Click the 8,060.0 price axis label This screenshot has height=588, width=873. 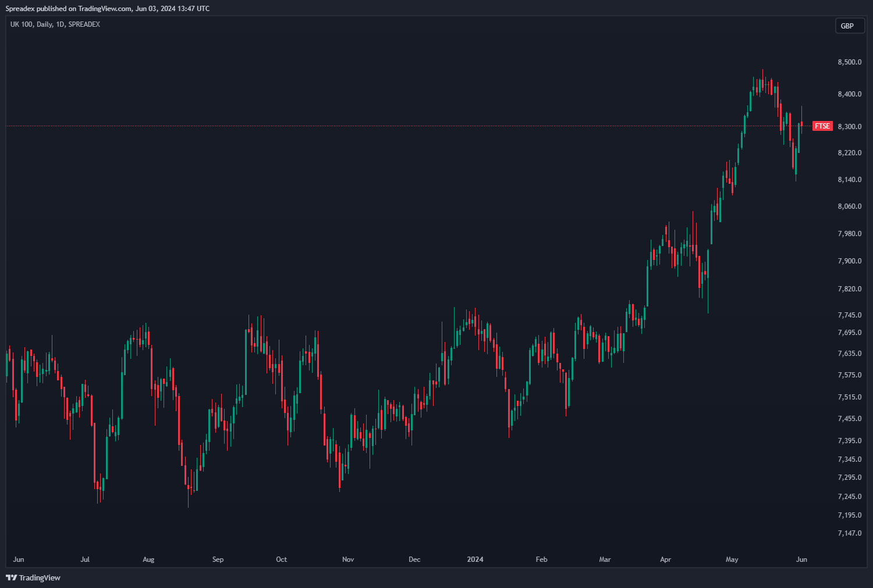pyautogui.click(x=850, y=206)
